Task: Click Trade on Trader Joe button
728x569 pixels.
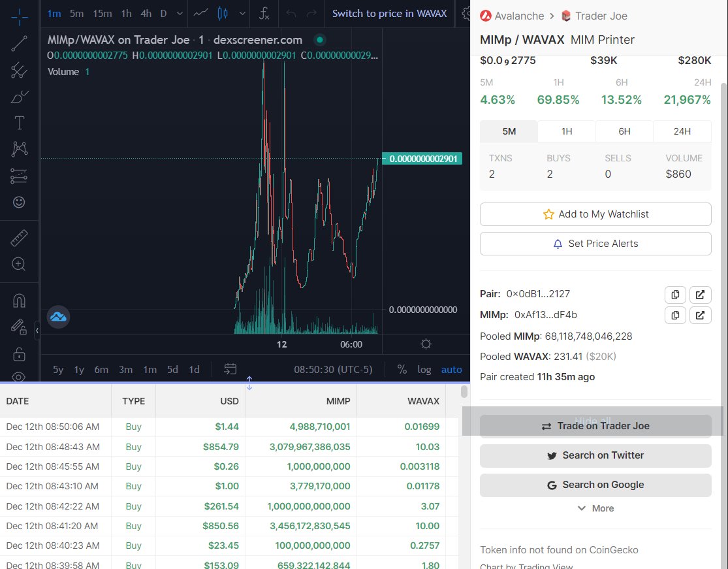Action: pyautogui.click(x=595, y=426)
